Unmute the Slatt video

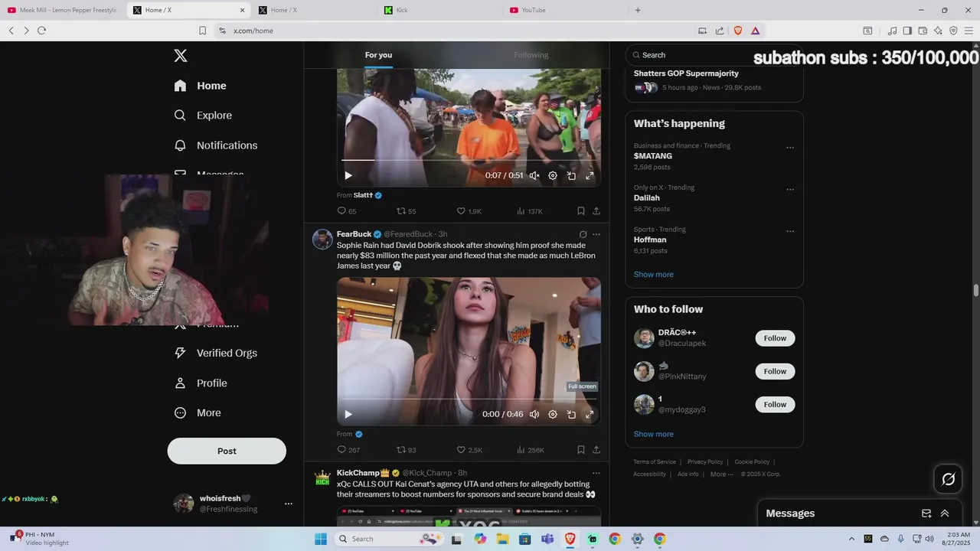[x=534, y=175]
